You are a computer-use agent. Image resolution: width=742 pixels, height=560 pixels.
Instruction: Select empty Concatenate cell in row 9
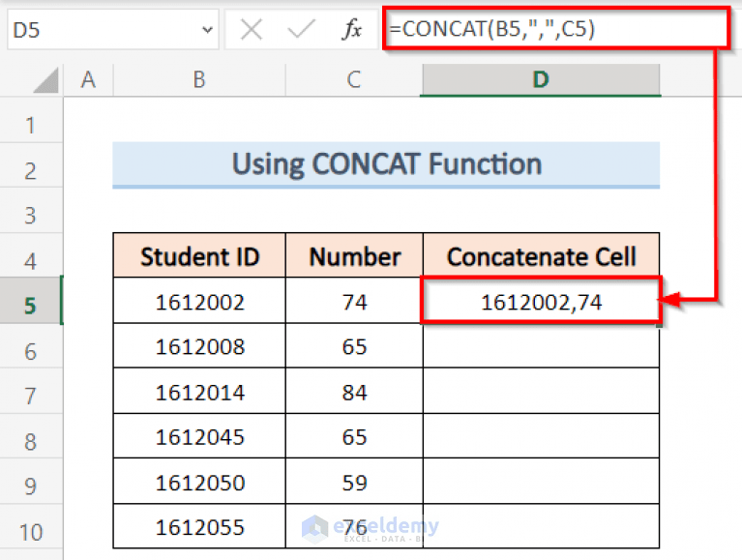tap(541, 482)
